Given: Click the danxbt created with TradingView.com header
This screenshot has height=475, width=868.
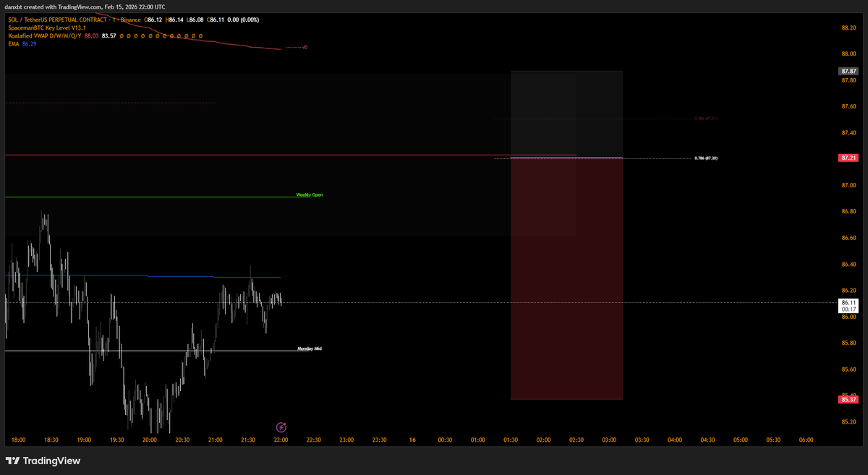Looking at the screenshot, I should [x=85, y=7].
